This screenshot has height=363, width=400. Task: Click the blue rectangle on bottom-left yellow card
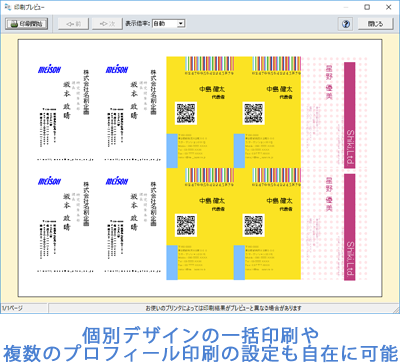tap(172, 262)
